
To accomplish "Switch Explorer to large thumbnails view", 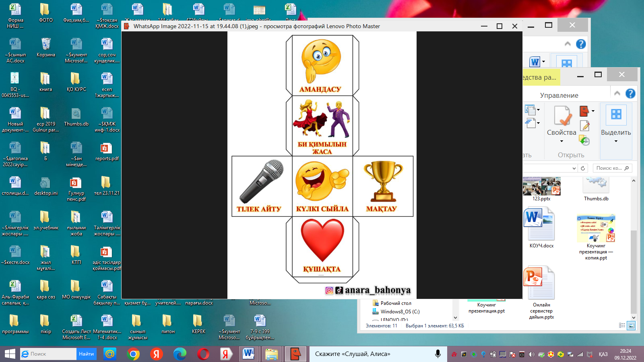I will click(x=631, y=326).
